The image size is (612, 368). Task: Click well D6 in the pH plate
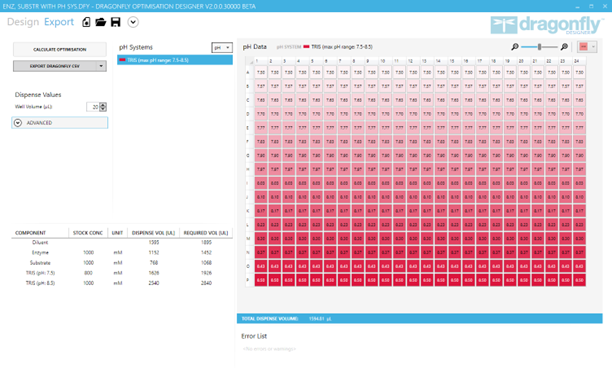[x=330, y=114]
